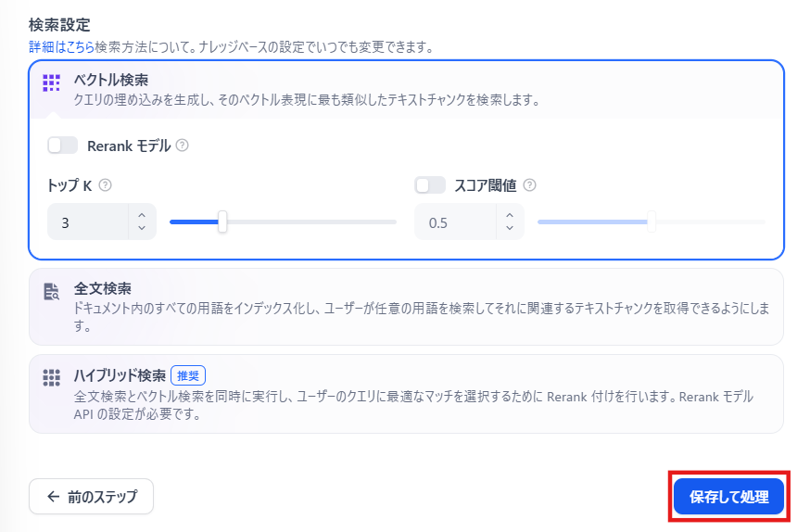The height and width of the screenshot is (532, 810).
Task: Decrease トップ K value with down arrow
Action: [142, 228]
